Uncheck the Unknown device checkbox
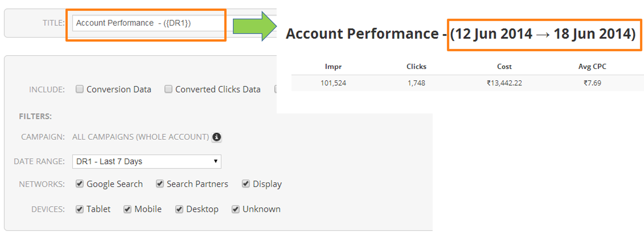This screenshot has width=644, height=236. pyautogui.click(x=235, y=209)
